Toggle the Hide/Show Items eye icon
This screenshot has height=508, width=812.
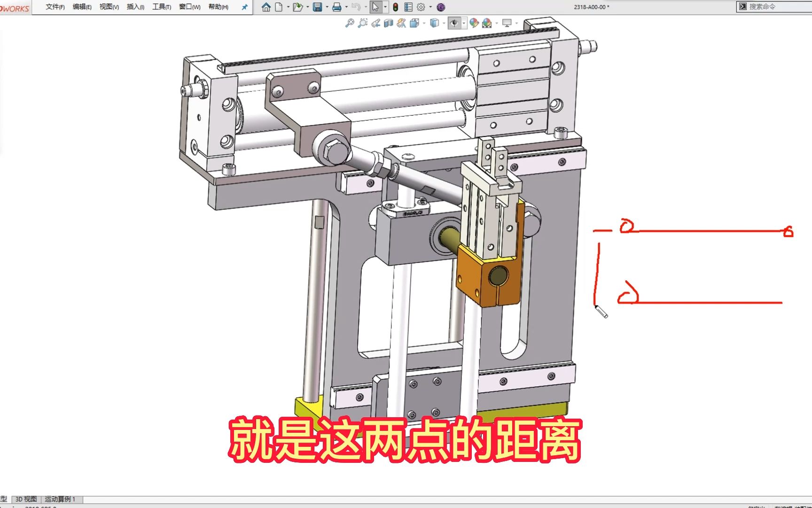[454, 23]
